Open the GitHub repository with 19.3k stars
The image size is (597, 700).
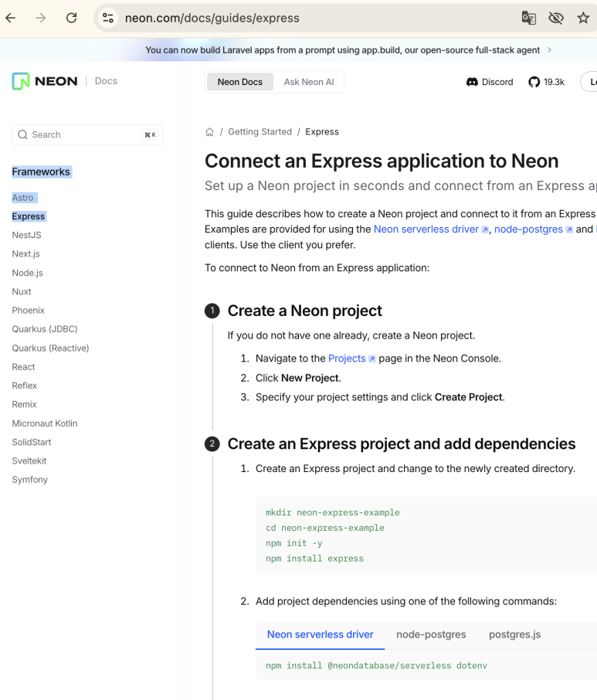[x=546, y=82]
